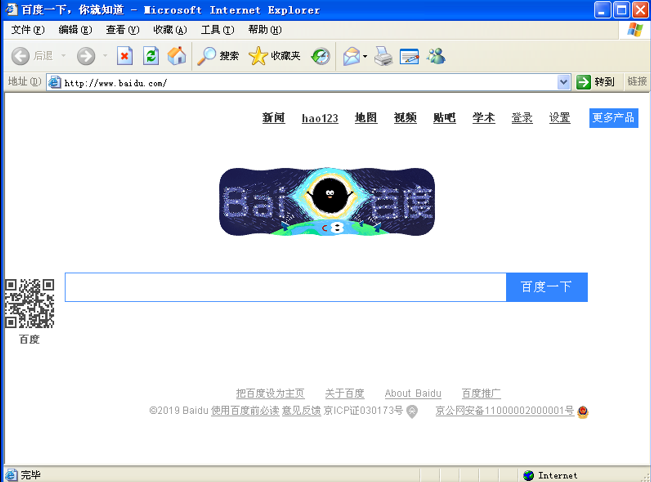
Task: Open the Search (搜索) magnifier toolbar button
Action: click(x=218, y=56)
